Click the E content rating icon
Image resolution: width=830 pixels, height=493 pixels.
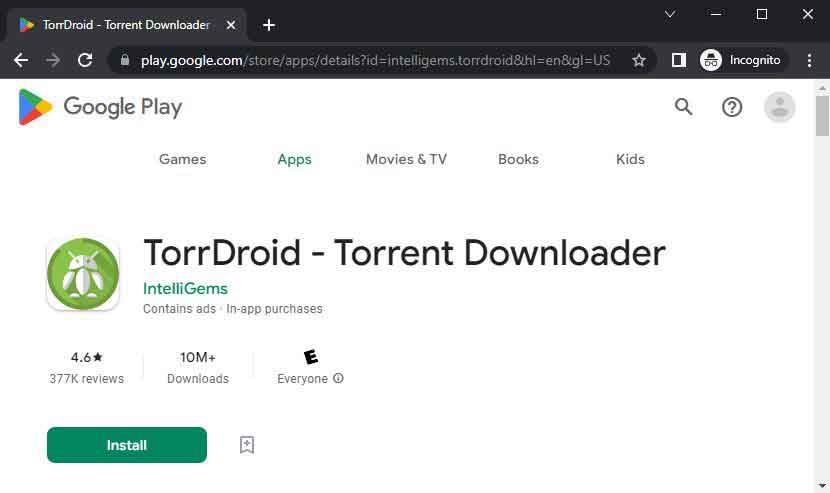tap(311, 357)
